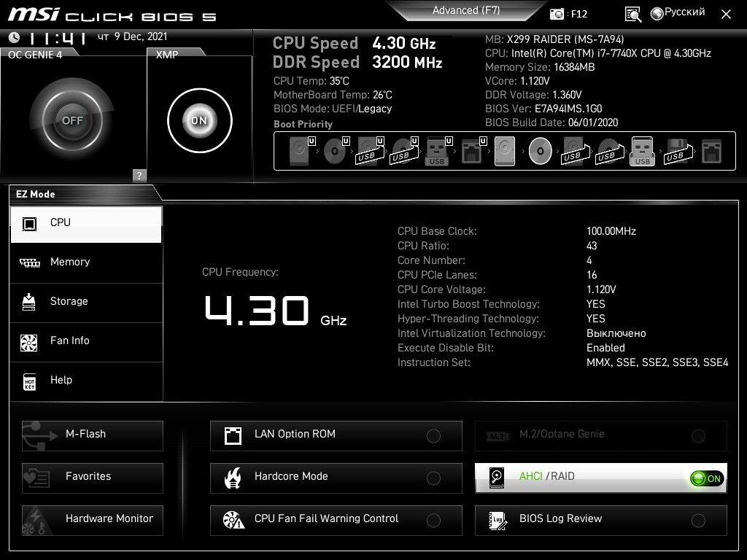Click the Memory Size value 16384MB
747x560 pixels.
pos(574,67)
